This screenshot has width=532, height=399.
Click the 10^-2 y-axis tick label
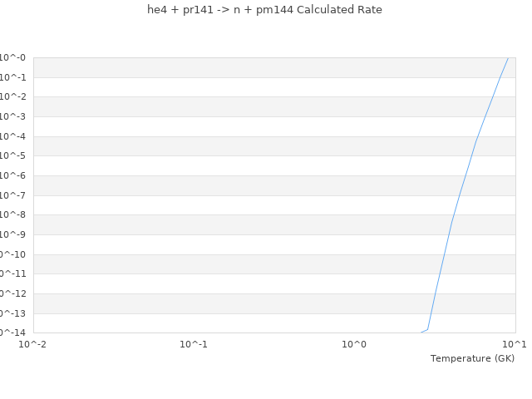13,97
